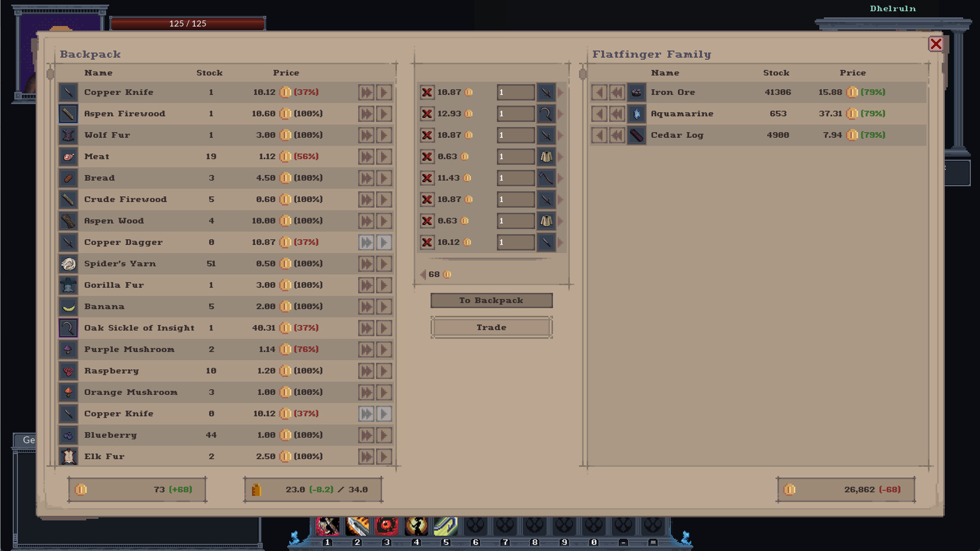Select the flaming sword ability in slot 2
980x551 pixels.
click(357, 525)
